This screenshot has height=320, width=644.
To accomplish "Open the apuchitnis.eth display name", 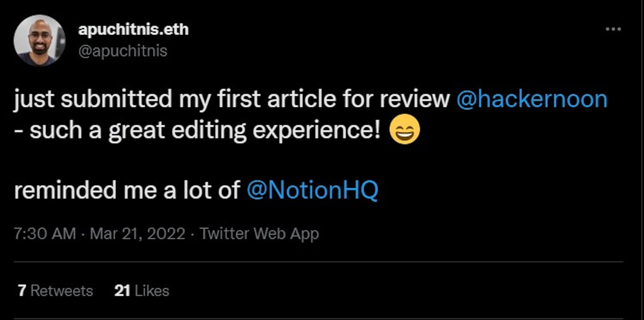I will (x=133, y=30).
